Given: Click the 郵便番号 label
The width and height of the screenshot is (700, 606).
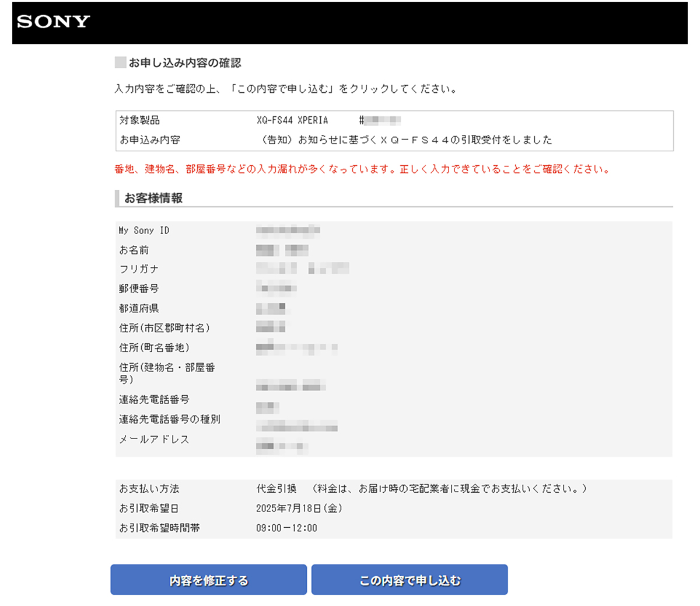Looking at the screenshot, I should tap(139, 288).
